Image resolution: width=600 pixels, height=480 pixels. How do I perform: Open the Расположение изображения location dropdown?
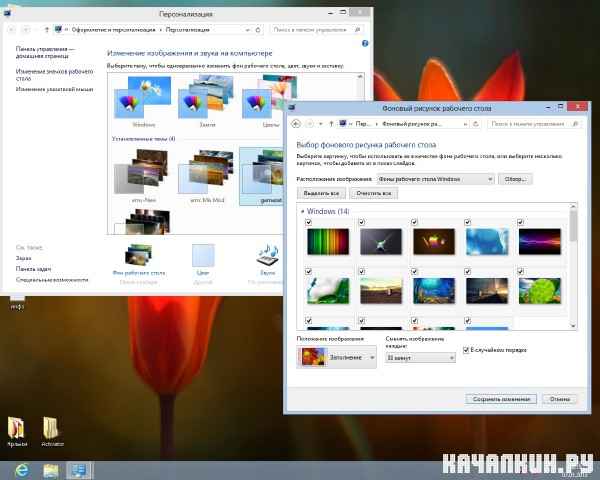[435, 179]
